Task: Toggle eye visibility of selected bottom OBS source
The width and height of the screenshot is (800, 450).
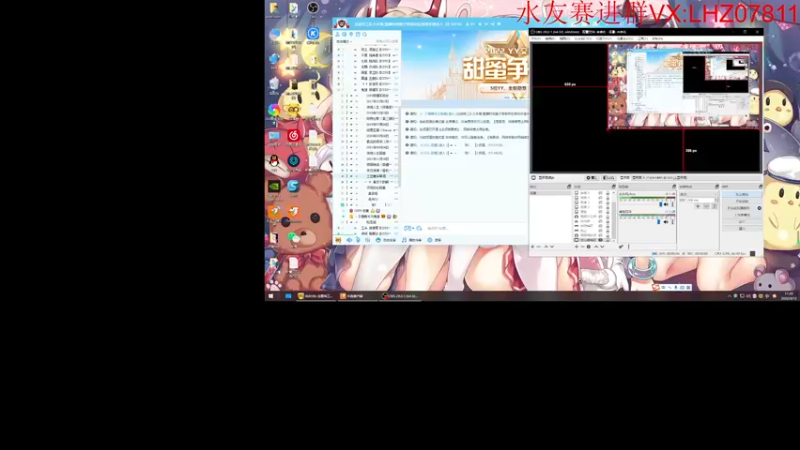Action: pyautogui.click(x=601, y=240)
